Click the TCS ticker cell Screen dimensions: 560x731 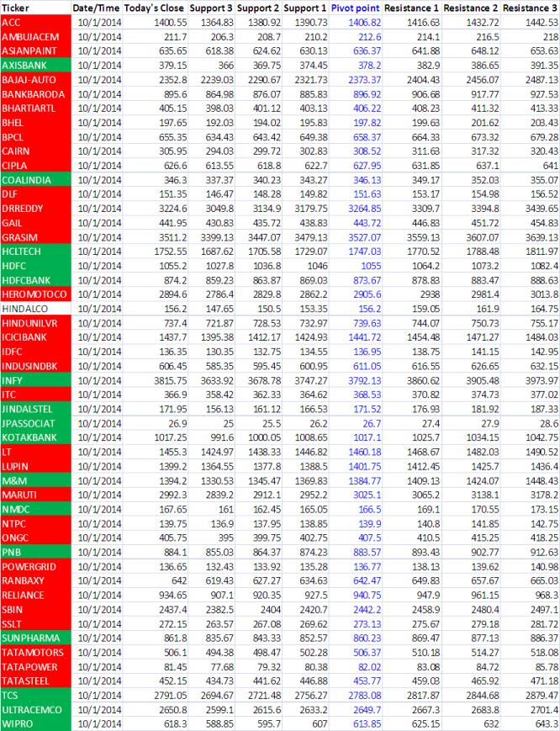[36, 695]
